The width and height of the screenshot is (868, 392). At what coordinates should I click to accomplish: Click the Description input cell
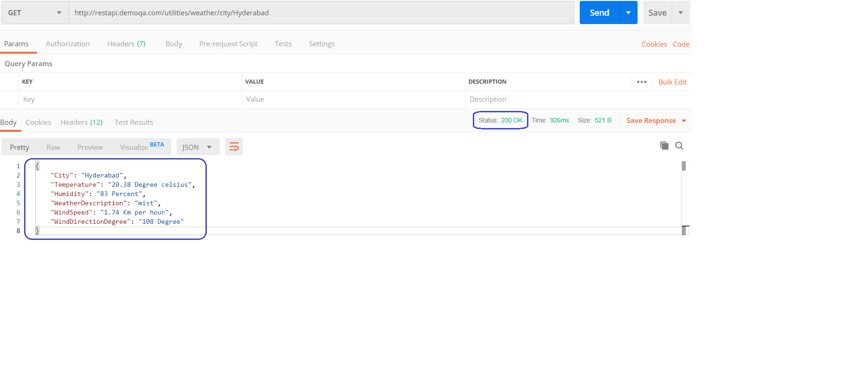[578, 99]
